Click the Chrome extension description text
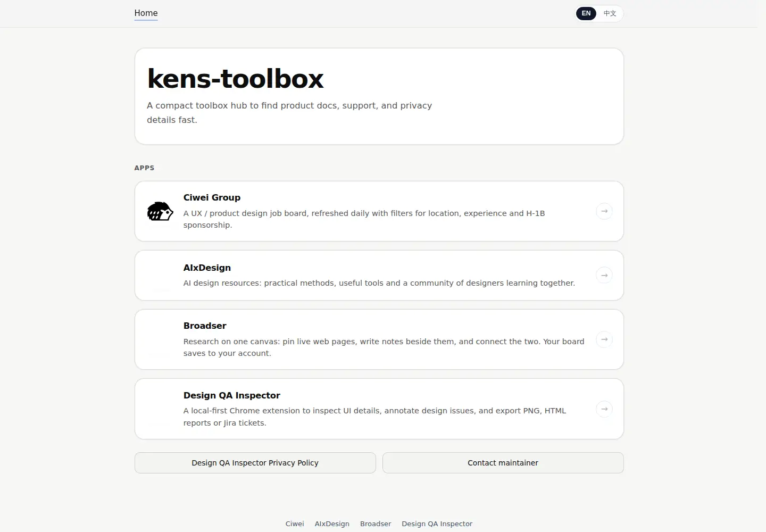766x532 pixels. [x=375, y=417]
